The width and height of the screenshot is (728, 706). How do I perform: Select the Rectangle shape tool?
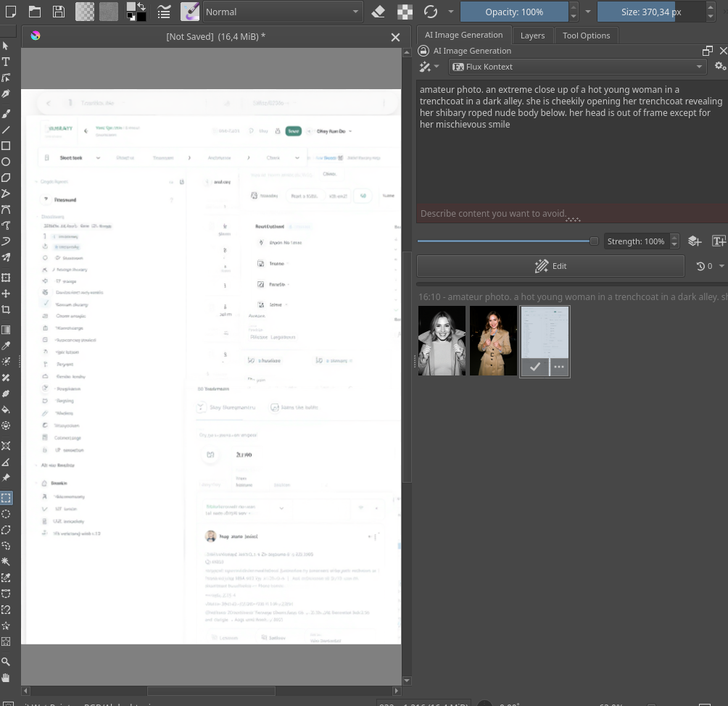[x=6, y=146]
